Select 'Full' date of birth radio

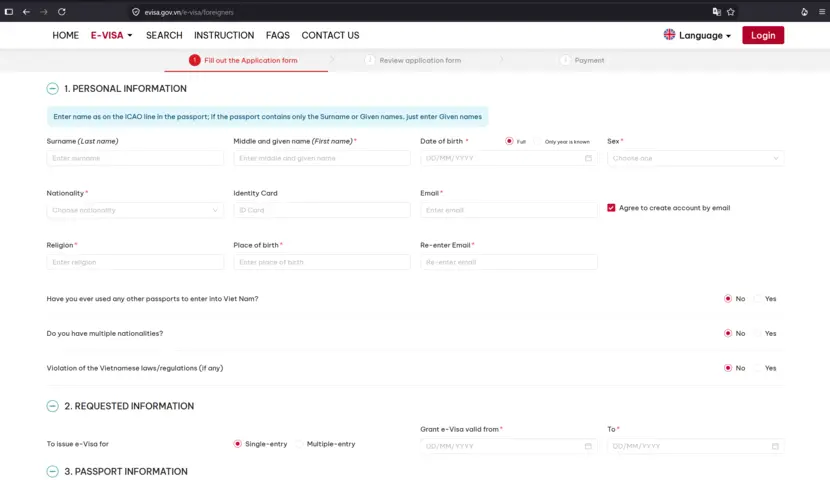[x=509, y=141]
